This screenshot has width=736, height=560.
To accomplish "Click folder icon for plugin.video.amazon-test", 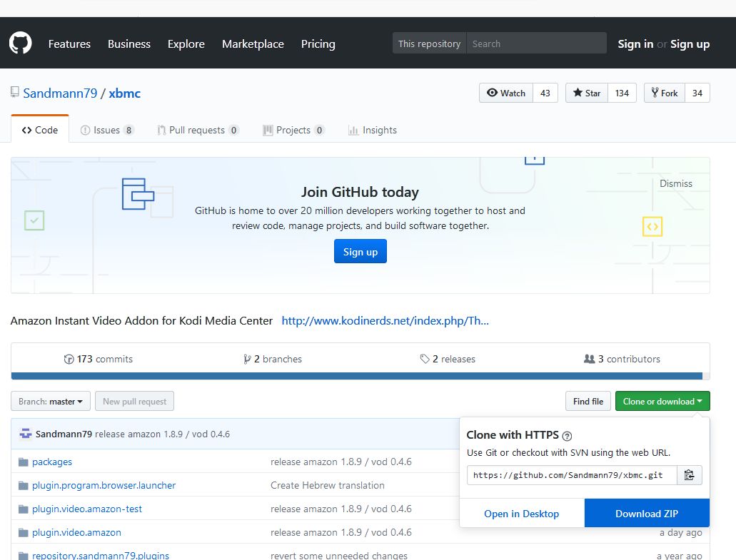I will click(x=24, y=509).
